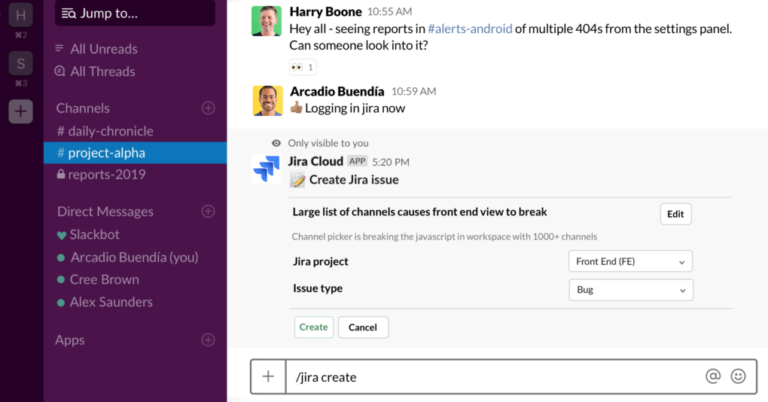Open All Threads
The width and height of the screenshot is (768, 402).
click(x=102, y=71)
